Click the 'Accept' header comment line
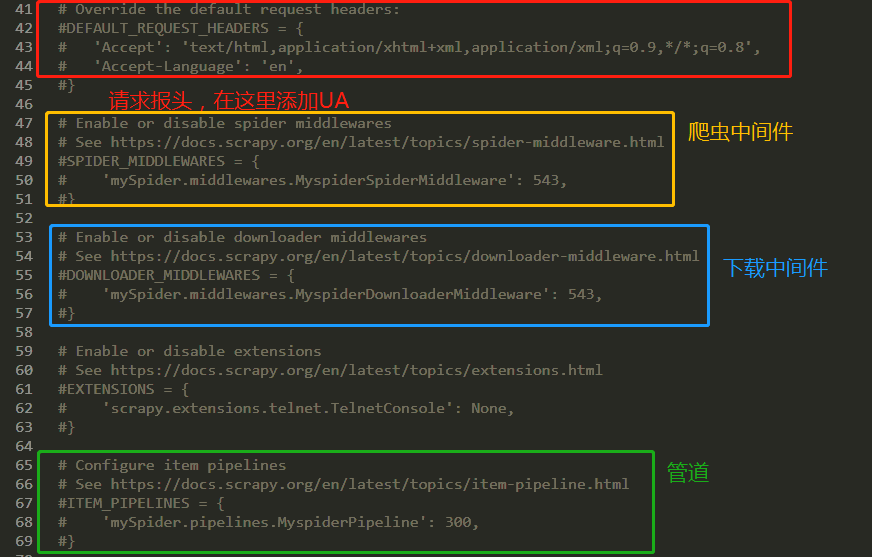Viewport: 872px width, 557px height. pyautogui.click(x=409, y=47)
